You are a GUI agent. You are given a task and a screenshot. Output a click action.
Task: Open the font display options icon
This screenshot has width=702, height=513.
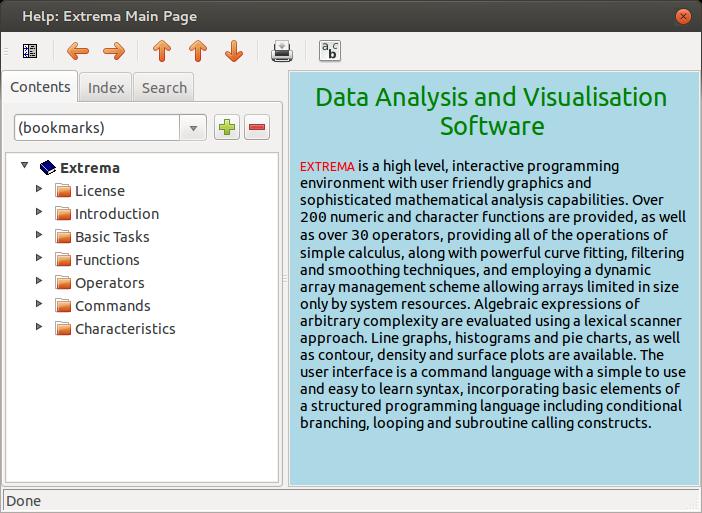point(329,51)
